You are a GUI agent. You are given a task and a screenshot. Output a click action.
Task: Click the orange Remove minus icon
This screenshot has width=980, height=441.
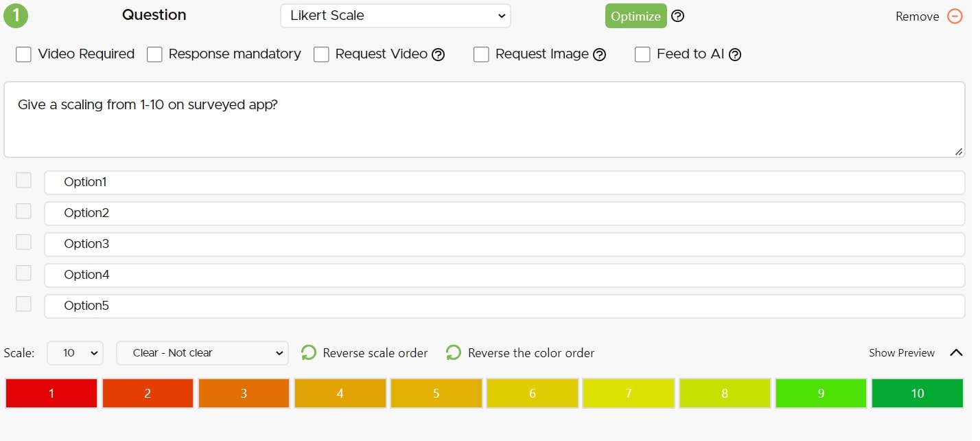tap(955, 16)
